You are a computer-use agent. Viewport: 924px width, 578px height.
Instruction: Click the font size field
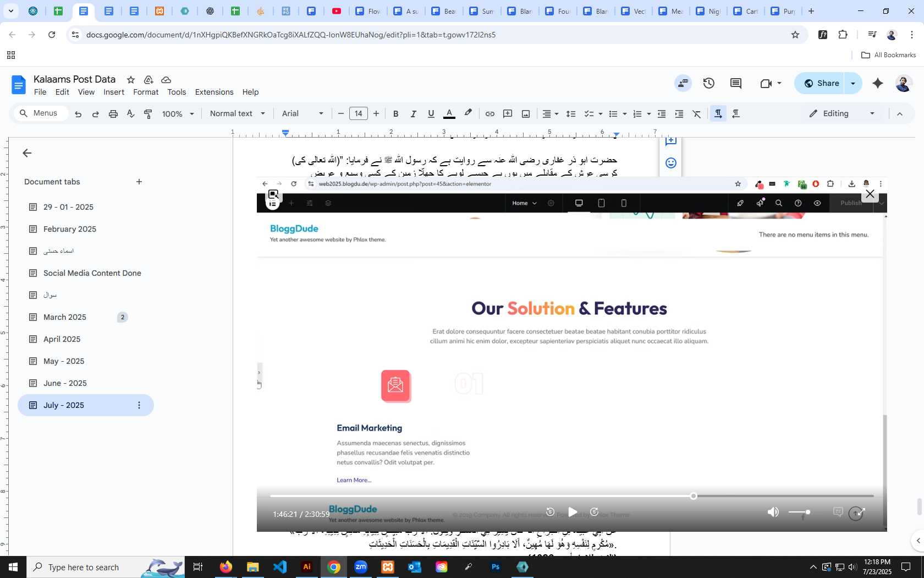(x=359, y=114)
